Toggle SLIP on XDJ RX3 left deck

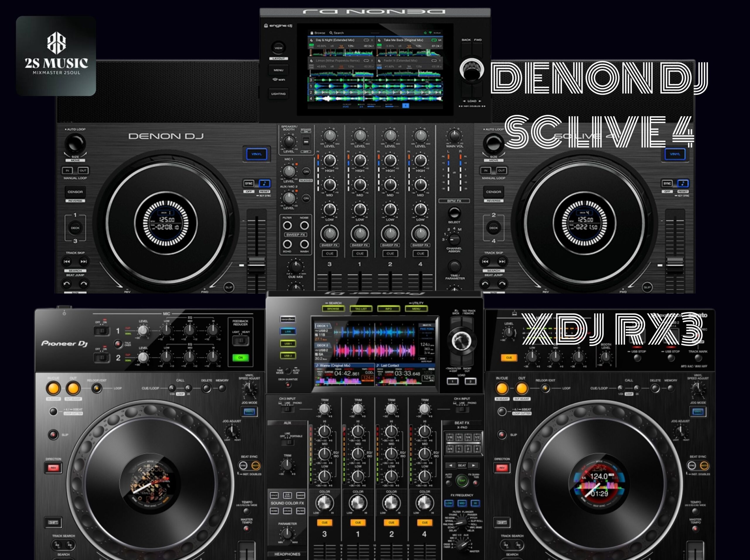[x=53, y=434]
